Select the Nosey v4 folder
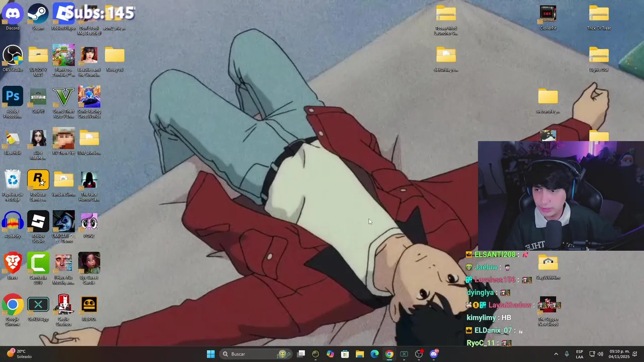 point(115,58)
